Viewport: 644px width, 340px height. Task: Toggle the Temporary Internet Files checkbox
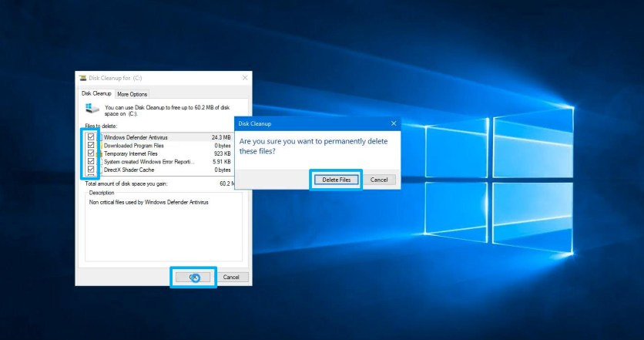point(91,153)
